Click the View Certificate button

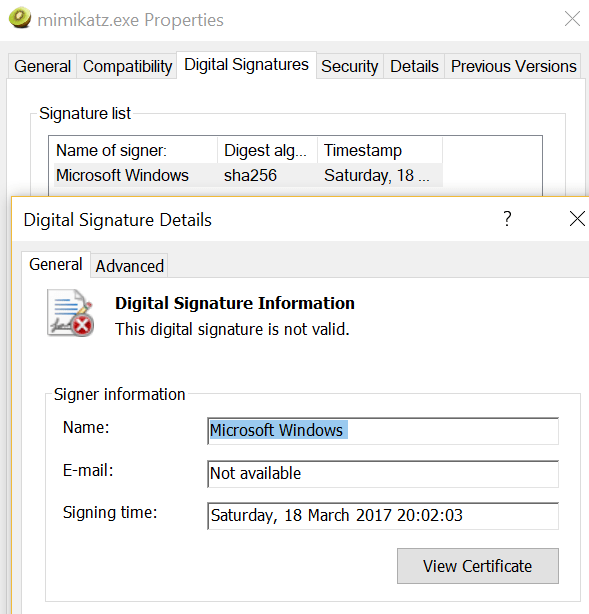pos(478,566)
